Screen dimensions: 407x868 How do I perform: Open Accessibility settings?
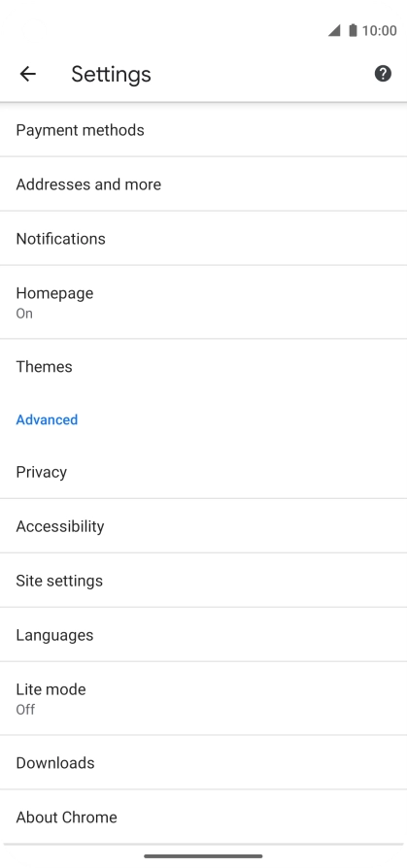pos(203,526)
